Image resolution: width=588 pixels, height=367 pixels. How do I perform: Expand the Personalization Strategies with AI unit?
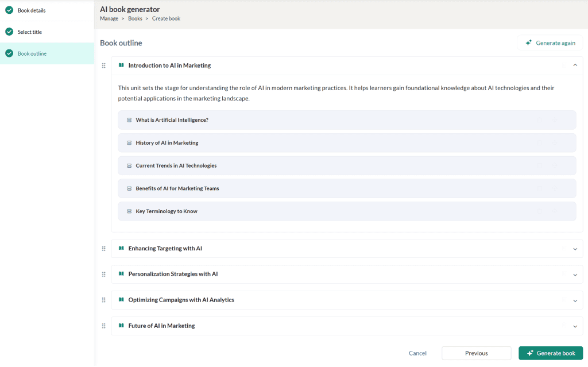575,275
